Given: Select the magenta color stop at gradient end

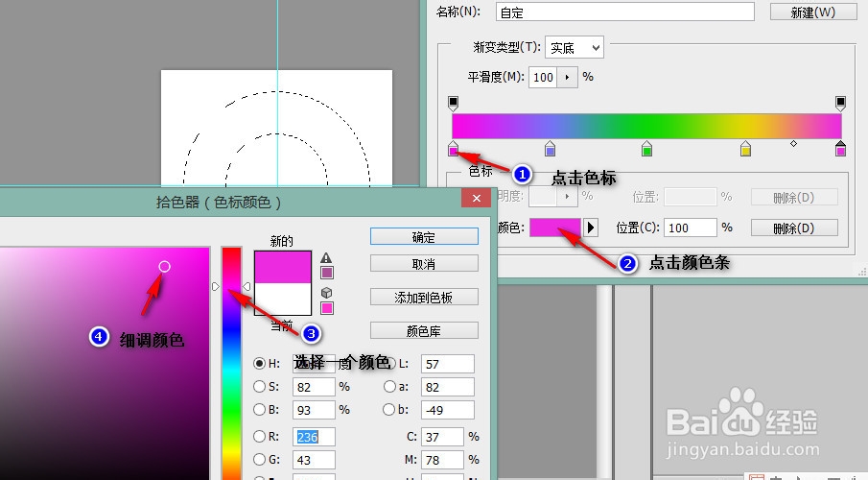Looking at the screenshot, I should (841, 149).
